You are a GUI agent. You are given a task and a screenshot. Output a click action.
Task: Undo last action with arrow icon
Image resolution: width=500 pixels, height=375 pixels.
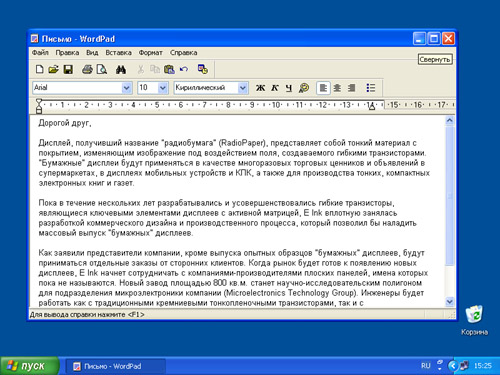tap(184, 69)
